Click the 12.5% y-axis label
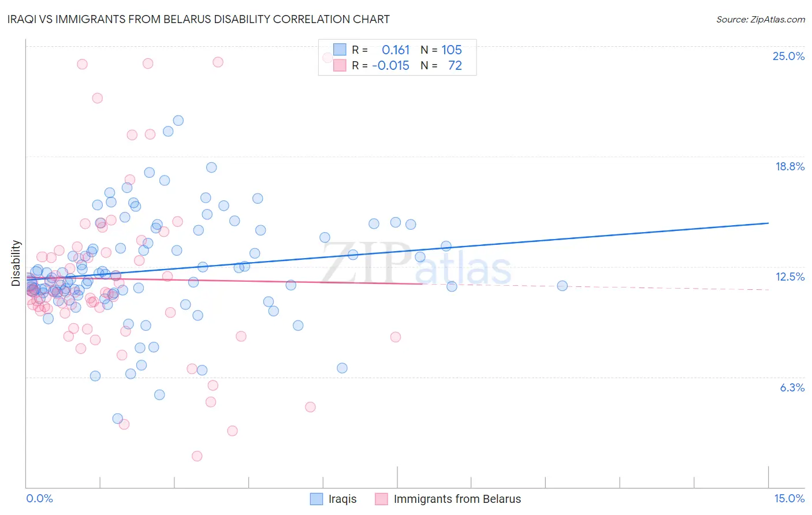The width and height of the screenshot is (812, 515). [790, 277]
